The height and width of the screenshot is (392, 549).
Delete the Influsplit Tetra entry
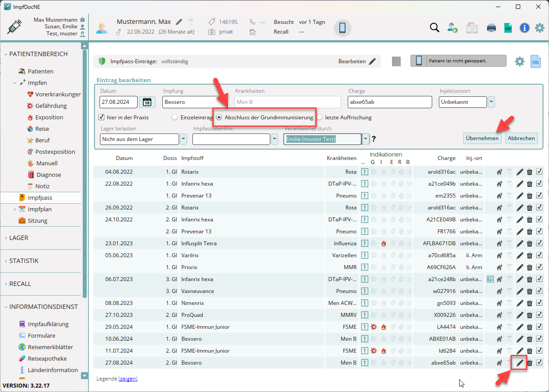point(530,244)
